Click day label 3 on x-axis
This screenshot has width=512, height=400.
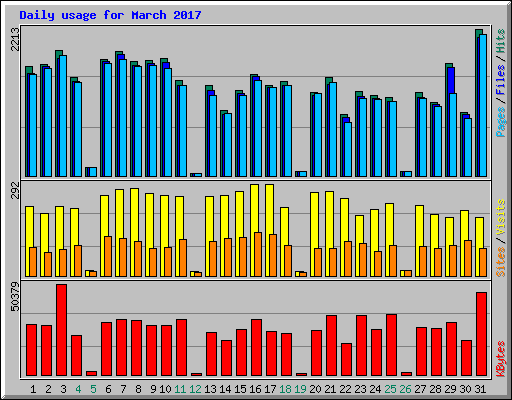[63, 389]
